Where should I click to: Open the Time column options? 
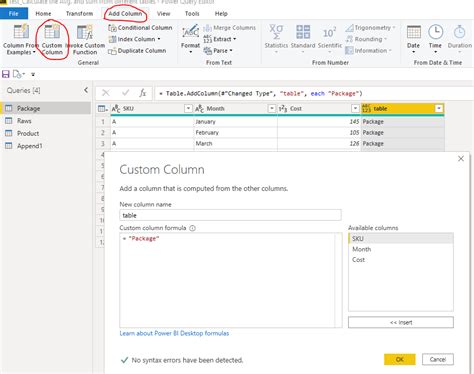435,39
